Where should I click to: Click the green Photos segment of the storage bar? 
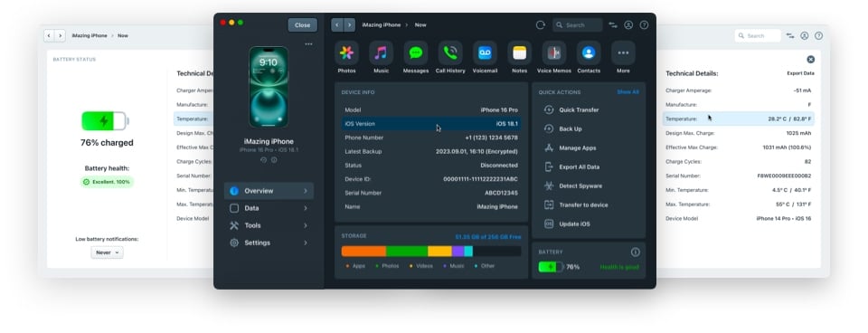click(x=407, y=251)
